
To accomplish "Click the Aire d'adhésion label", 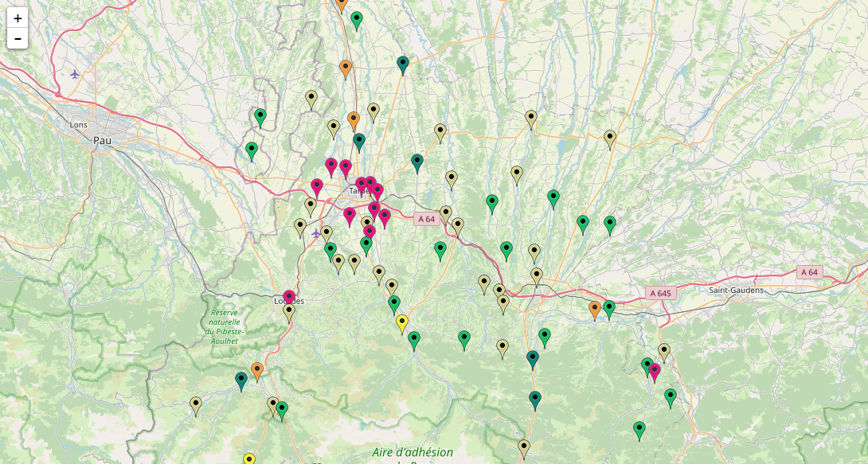I will [x=412, y=453].
